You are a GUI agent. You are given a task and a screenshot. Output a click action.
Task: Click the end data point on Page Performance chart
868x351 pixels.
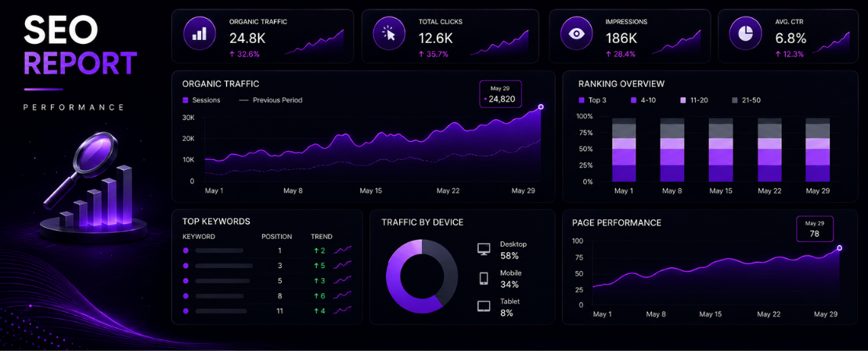(840, 248)
